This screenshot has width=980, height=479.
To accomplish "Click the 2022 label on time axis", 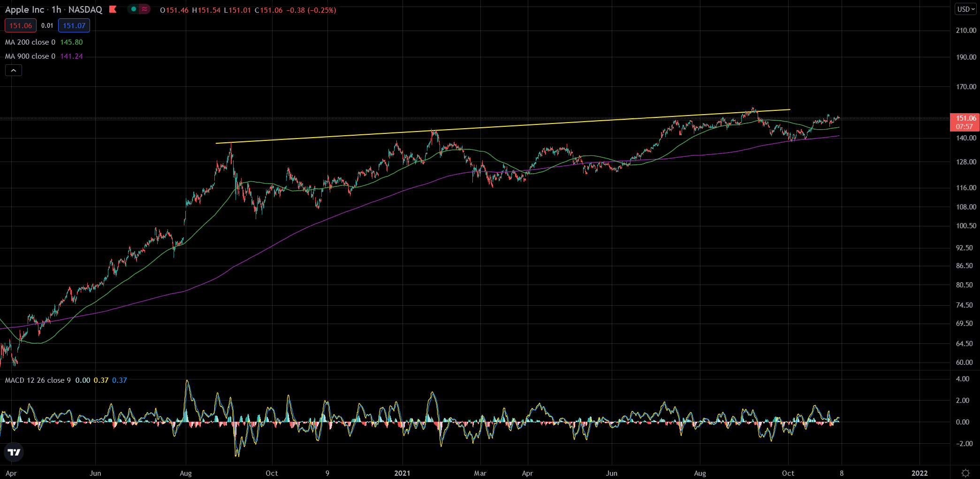I will [x=919, y=473].
